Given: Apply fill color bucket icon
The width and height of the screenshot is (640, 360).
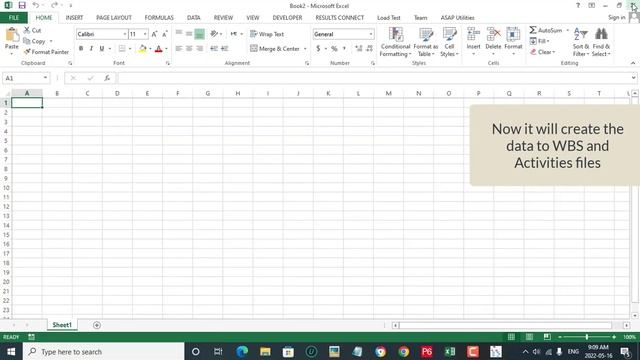Looking at the screenshot, I should (142, 49).
